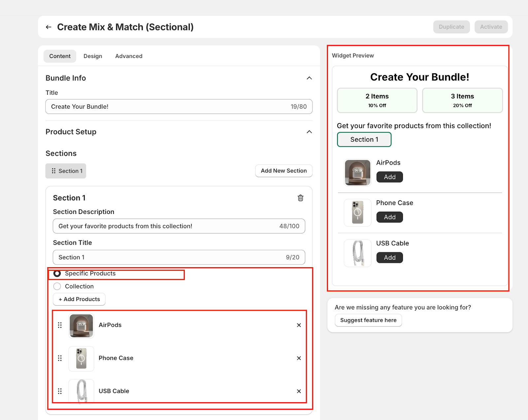Click the Section 1 chip under Sections
This screenshot has height=420, width=528.
click(66, 171)
